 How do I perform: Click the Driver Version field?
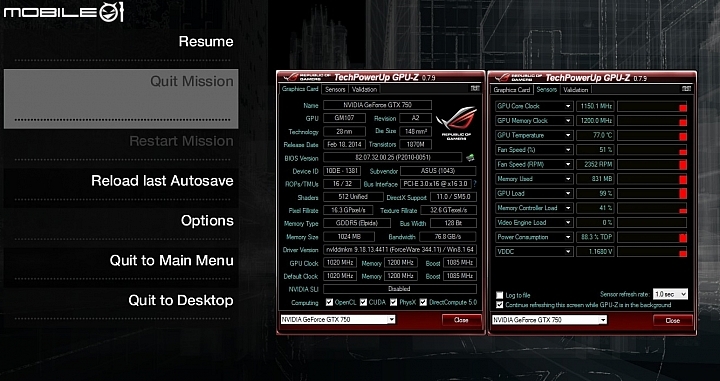point(400,250)
